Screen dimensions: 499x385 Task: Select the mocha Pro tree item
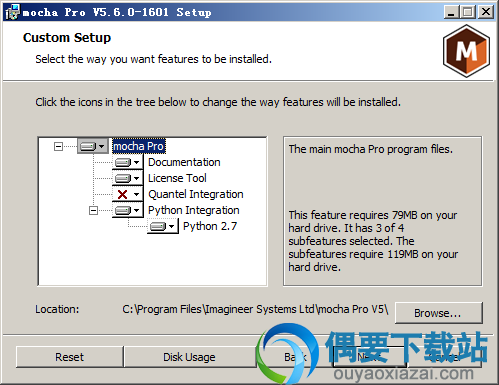(x=139, y=146)
